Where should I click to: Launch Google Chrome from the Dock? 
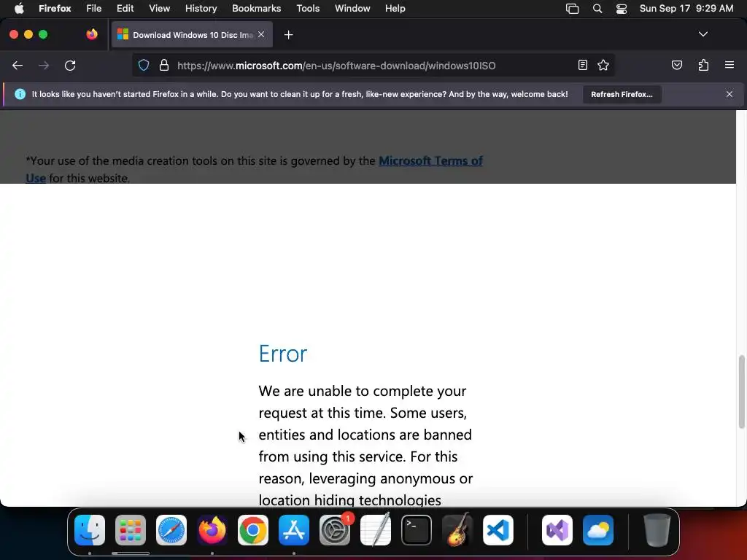[x=253, y=530]
